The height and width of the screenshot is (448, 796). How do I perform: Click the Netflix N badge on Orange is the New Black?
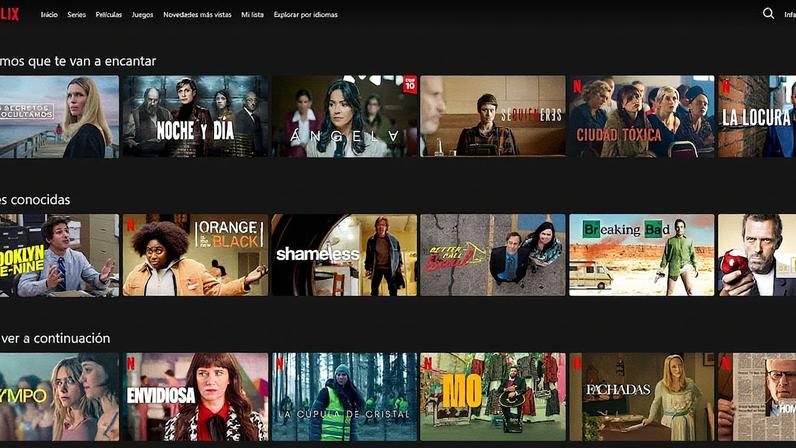coord(131,225)
